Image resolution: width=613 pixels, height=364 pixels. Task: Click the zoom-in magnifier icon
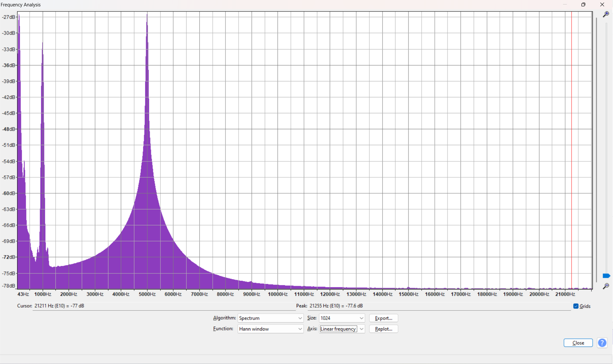coord(606,14)
